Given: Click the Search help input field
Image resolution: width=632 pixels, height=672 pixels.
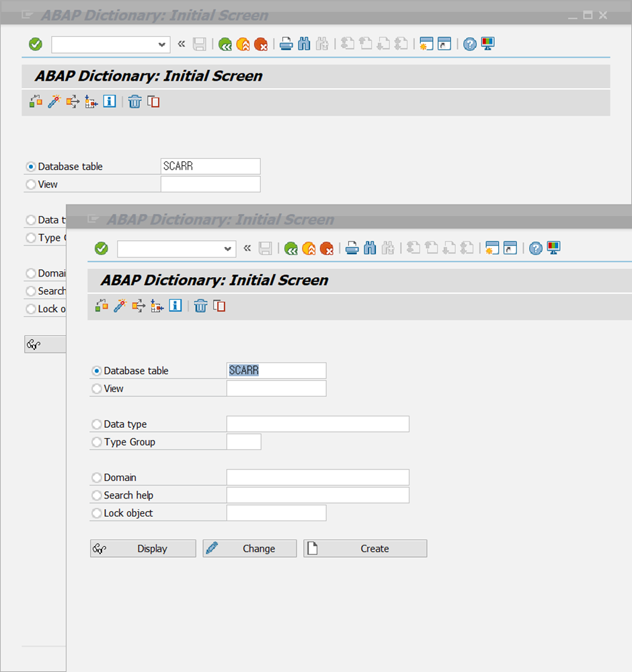Looking at the screenshot, I should click(x=318, y=495).
